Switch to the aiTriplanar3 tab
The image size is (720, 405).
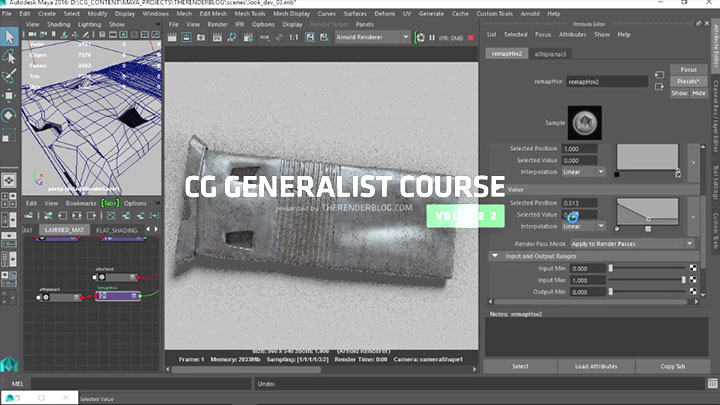[x=550, y=54]
